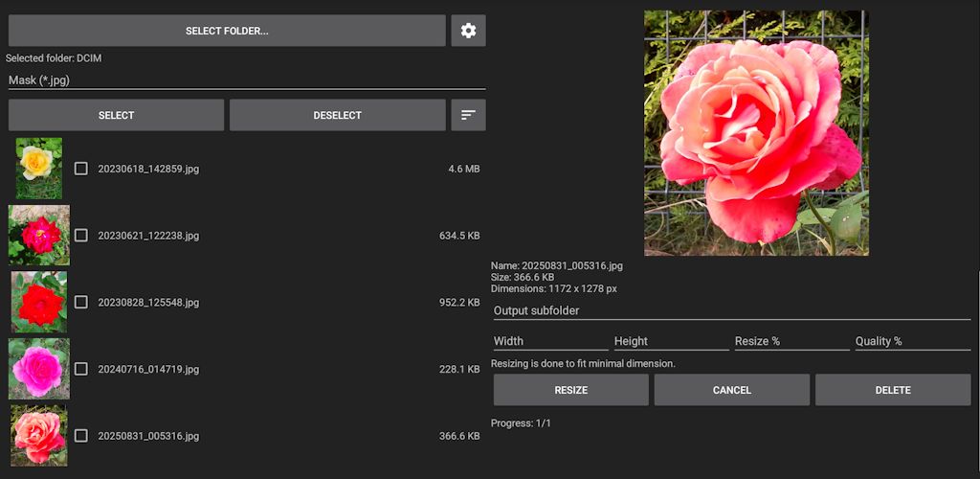Check the box for 20230621_122238.jpg
980x479 pixels.
[81, 236]
